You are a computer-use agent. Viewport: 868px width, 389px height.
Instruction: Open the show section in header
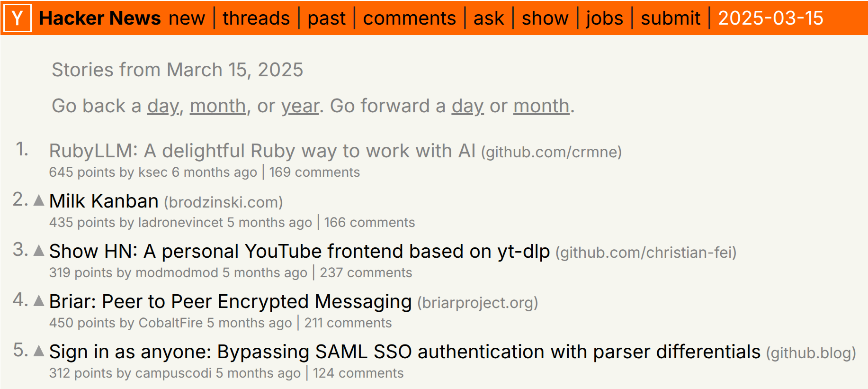545,18
